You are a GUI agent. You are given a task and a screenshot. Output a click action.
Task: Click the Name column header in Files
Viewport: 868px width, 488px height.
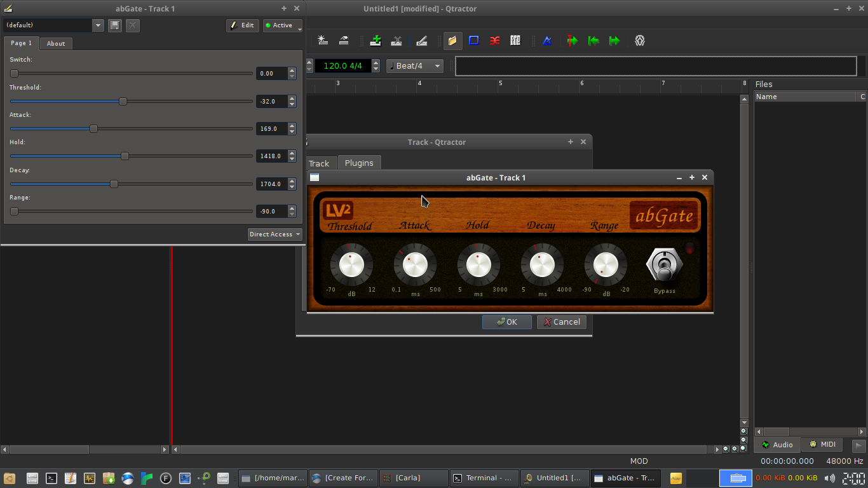pyautogui.click(x=805, y=97)
